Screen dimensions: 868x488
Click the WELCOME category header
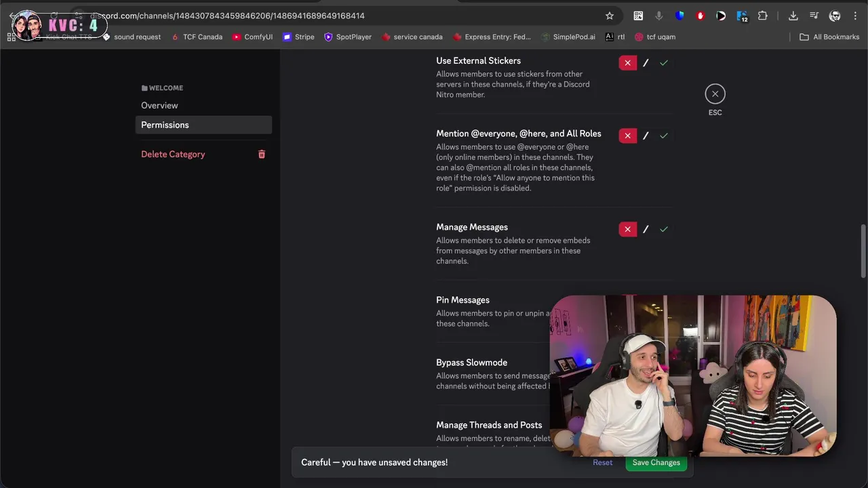[x=162, y=88]
